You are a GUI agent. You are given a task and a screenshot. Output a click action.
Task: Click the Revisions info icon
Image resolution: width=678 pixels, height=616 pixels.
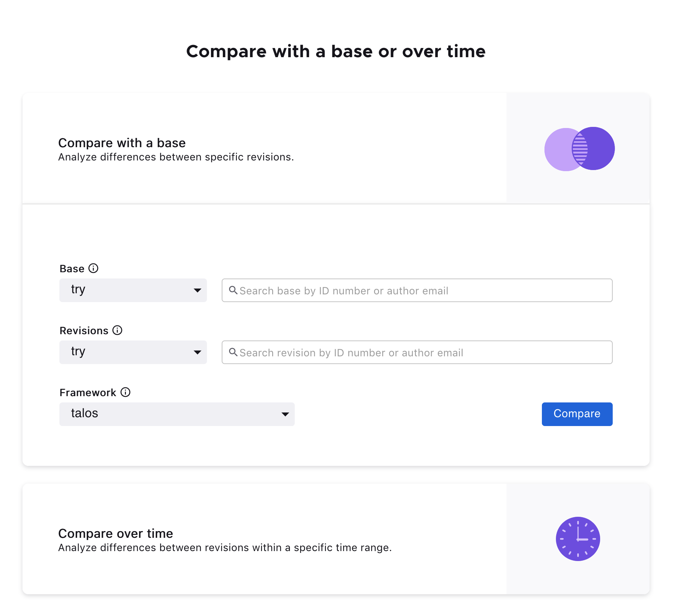117,330
